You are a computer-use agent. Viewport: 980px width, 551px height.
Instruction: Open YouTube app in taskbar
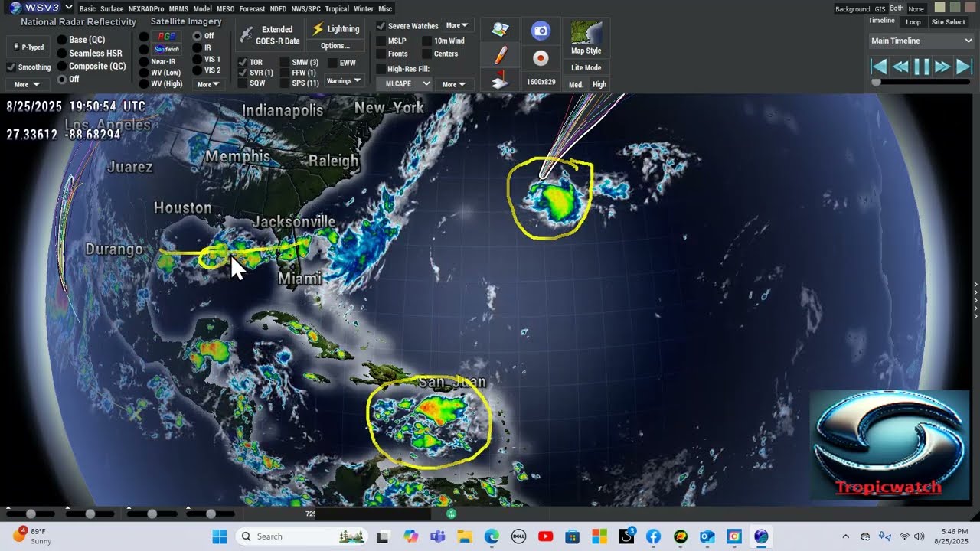click(x=545, y=536)
